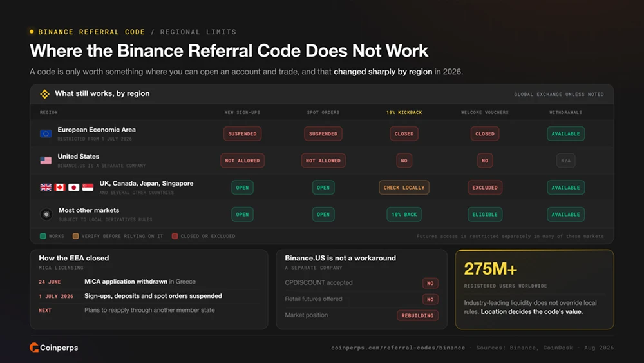Image resolution: width=644 pixels, height=363 pixels.
Task: Select the WELCOME VOUCHERS column header
Action: [485, 112]
